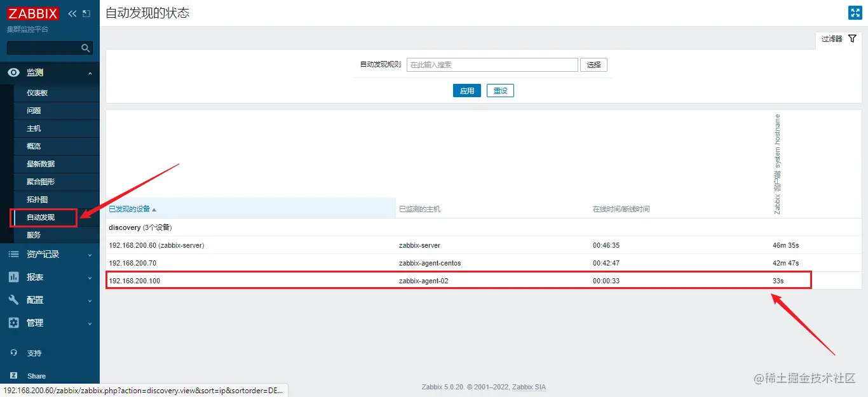Click uptime value 00:00:33
This screenshot has height=397, width=868.
[606, 281]
